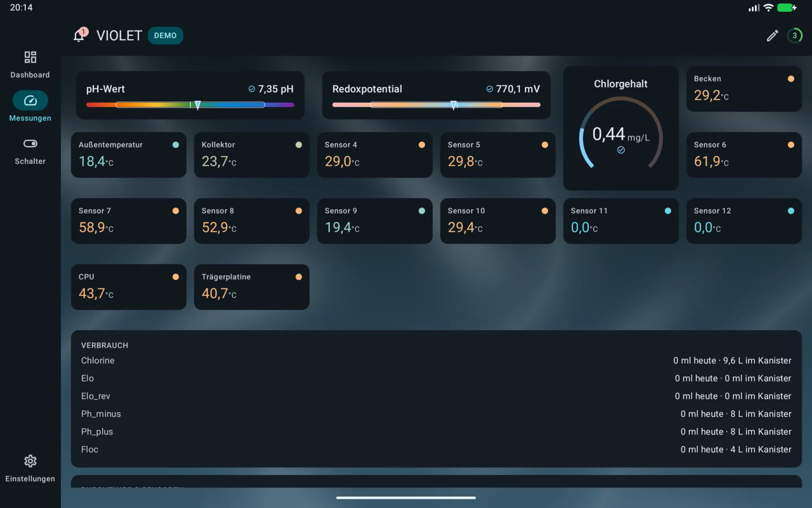Switch to the Schalter tab label
The image size is (812, 508).
[30, 161]
